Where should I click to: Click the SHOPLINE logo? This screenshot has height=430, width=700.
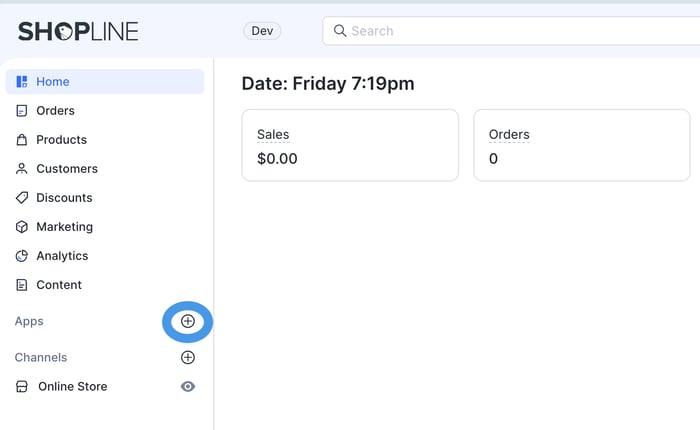coord(78,31)
